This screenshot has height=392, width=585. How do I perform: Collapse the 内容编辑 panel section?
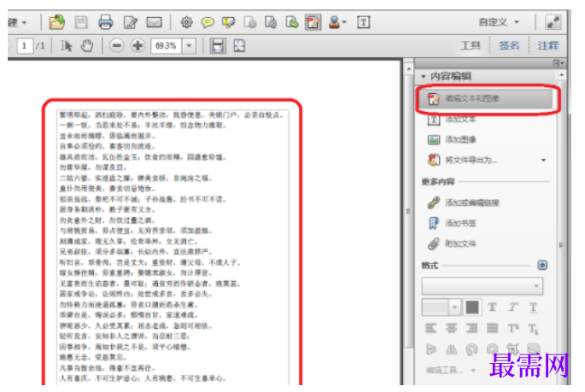[424, 77]
